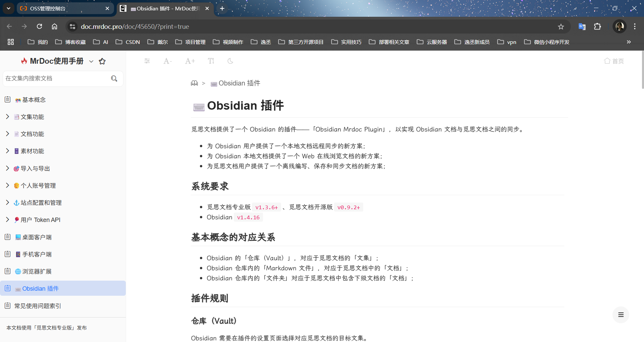Open site information icon in address bar
Image resolution: width=644 pixels, height=342 pixels.
(72, 26)
